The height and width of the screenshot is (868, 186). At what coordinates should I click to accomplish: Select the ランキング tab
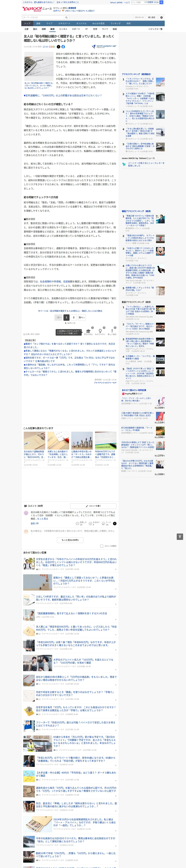pyautogui.click(x=115, y=24)
